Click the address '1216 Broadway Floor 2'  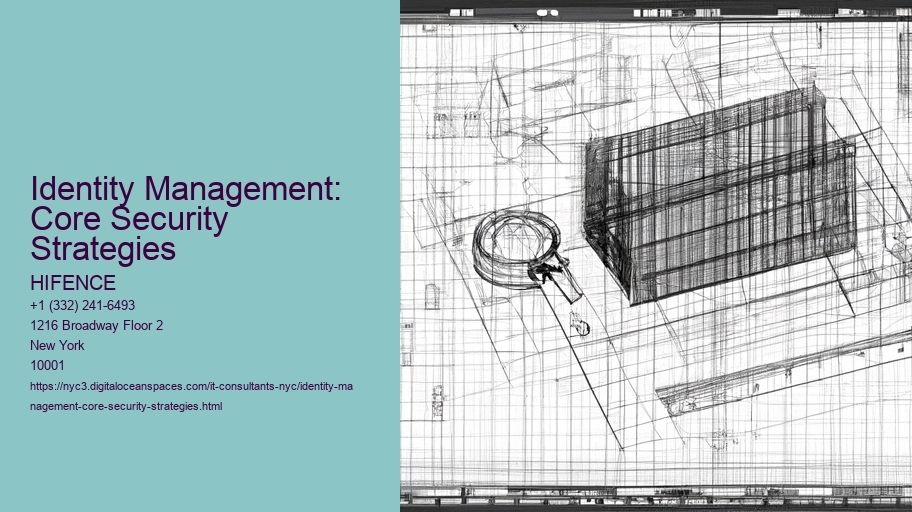click(97, 325)
